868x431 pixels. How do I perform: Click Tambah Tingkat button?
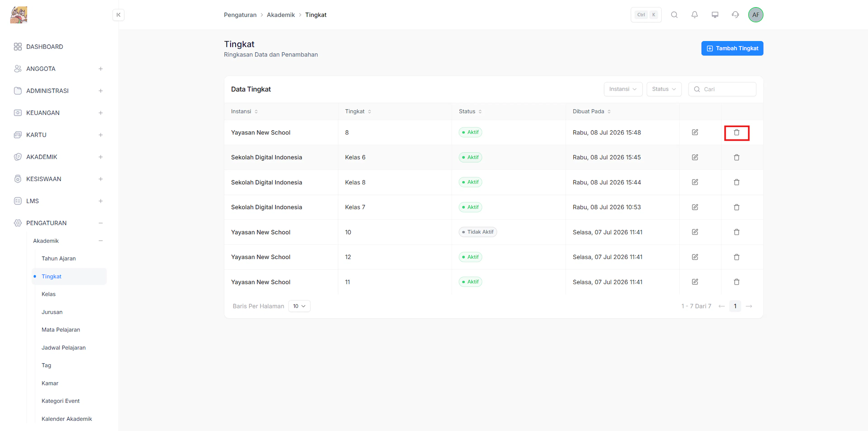732,49
